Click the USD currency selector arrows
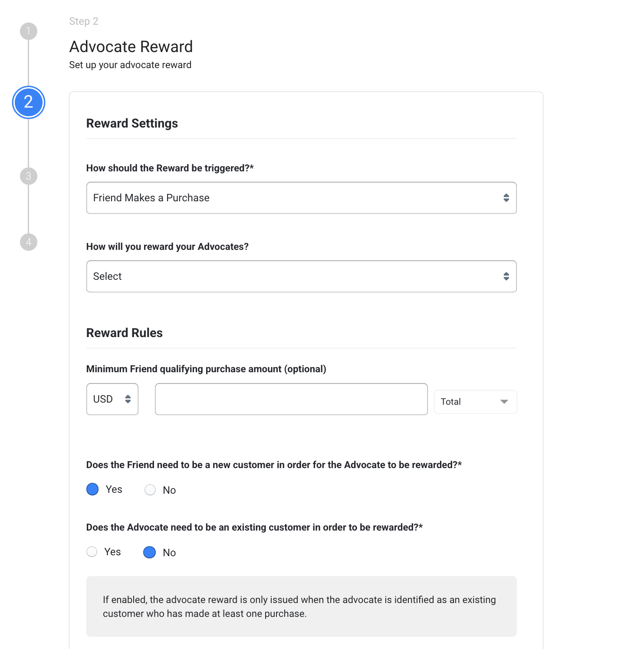Image resolution: width=644 pixels, height=649 pixels. pyautogui.click(x=128, y=399)
